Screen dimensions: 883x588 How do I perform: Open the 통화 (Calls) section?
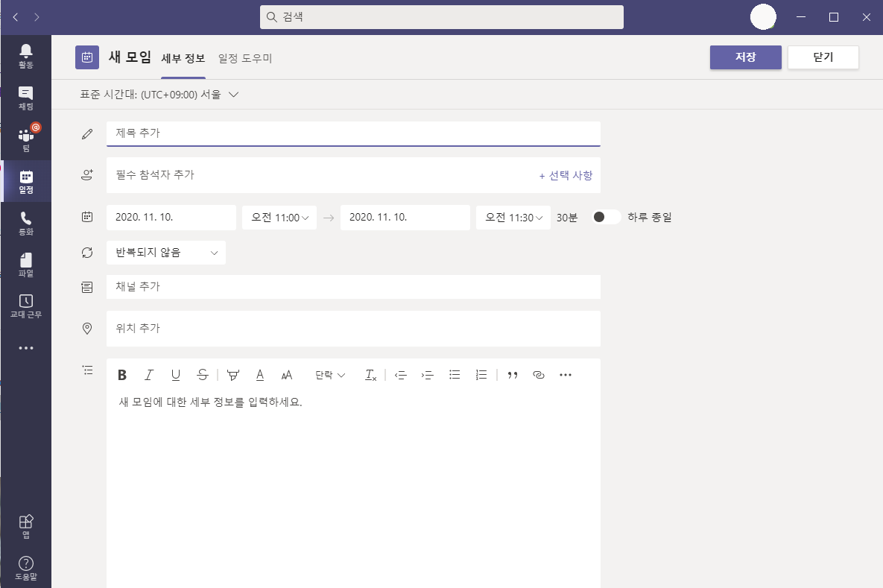(26, 223)
